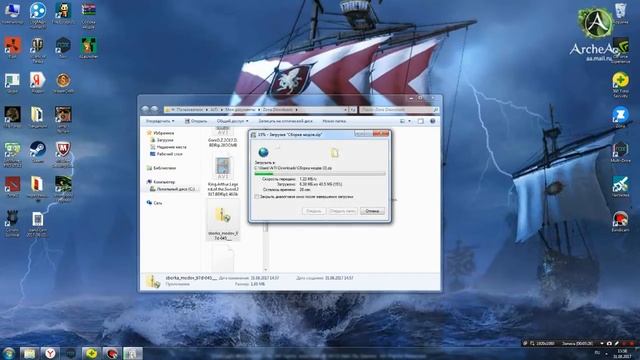Click Открыть in the Explorer toolbar
The height and width of the screenshot is (360, 640).
tap(196, 121)
